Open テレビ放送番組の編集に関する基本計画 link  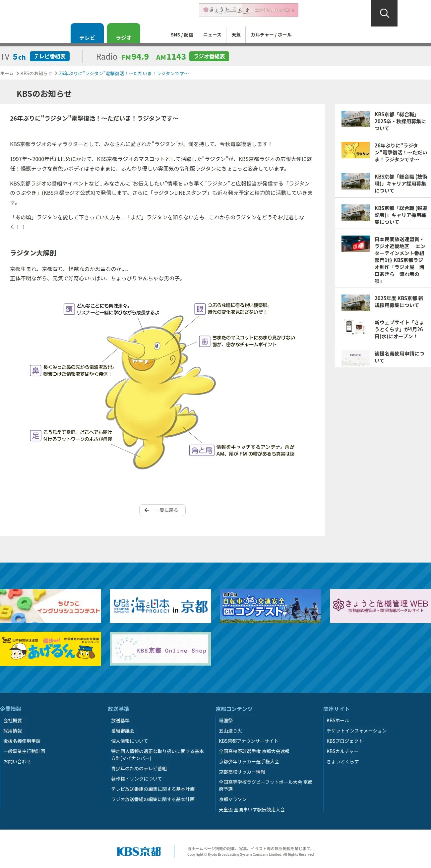153,789
